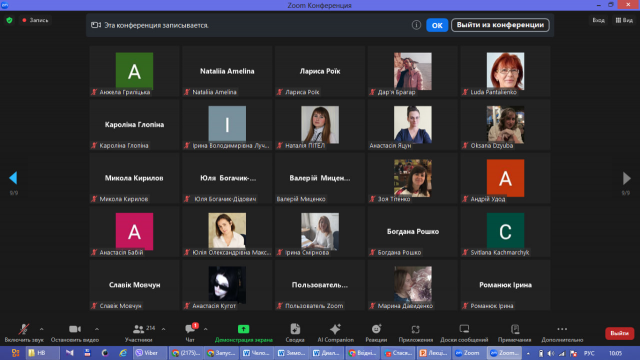Expand participants options arrow
The height and width of the screenshot is (360, 640).
[x=163, y=329]
